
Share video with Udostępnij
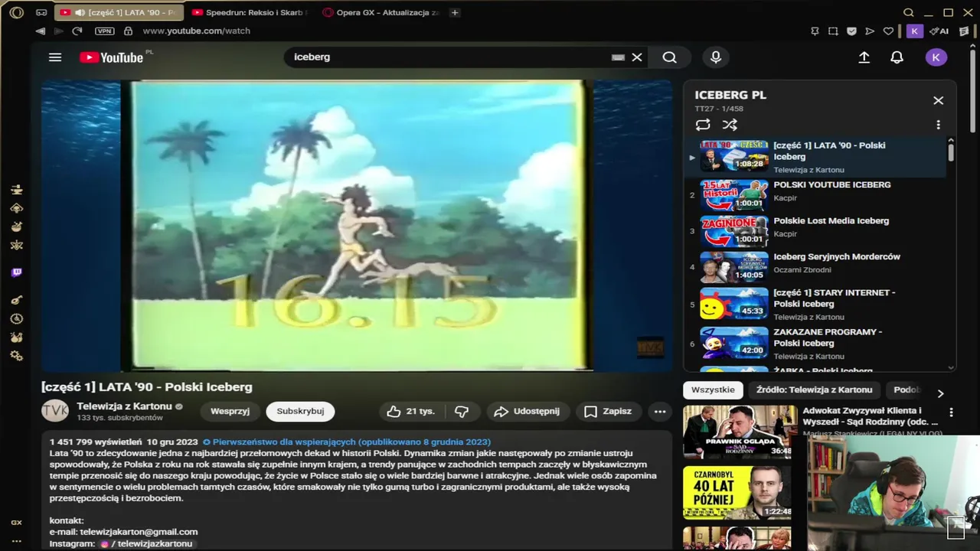pos(528,412)
